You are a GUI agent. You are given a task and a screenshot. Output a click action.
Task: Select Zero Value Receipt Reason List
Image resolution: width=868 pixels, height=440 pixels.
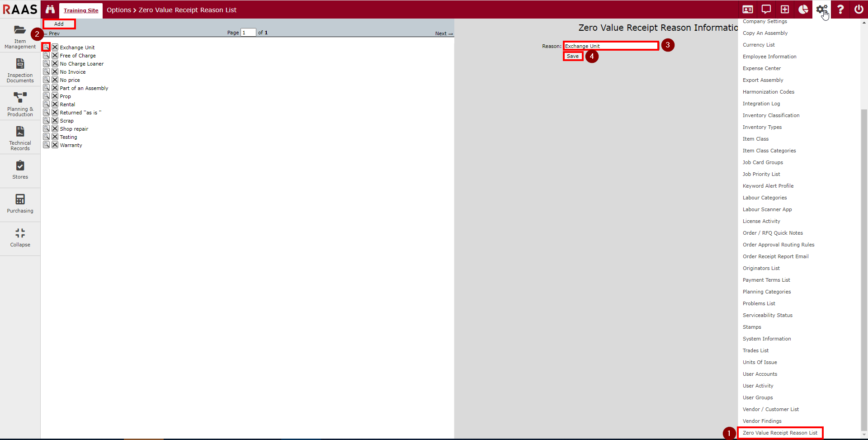click(x=780, y=433)
